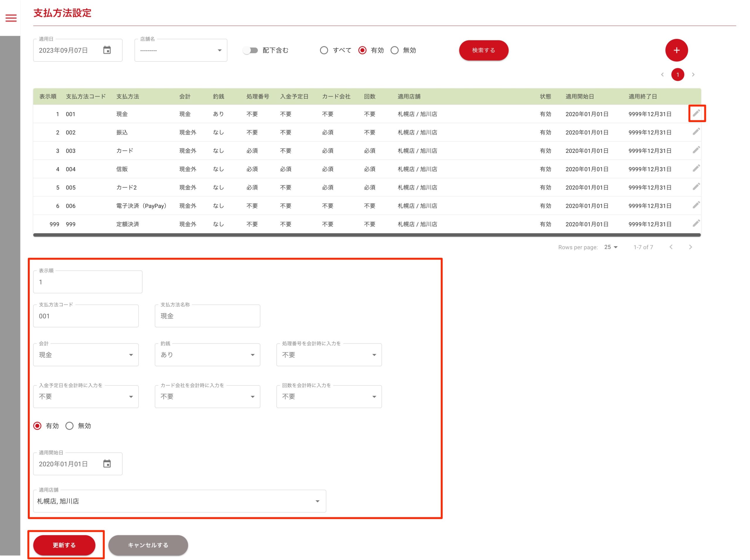
Task: Click edit pencil for 振込 row
Action: pos(696,132)
